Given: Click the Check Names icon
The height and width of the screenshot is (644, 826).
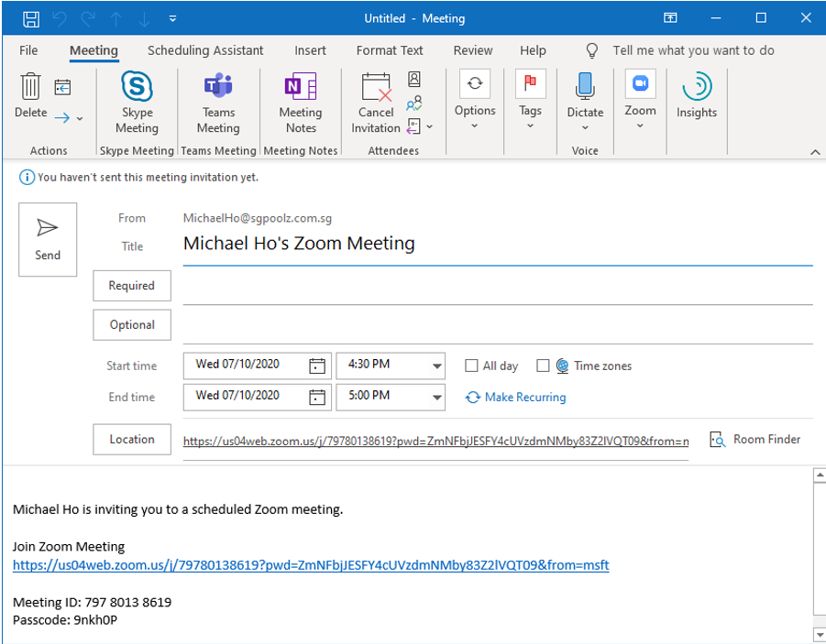Looking at the screenshot, I should click(x=414, y=103).
